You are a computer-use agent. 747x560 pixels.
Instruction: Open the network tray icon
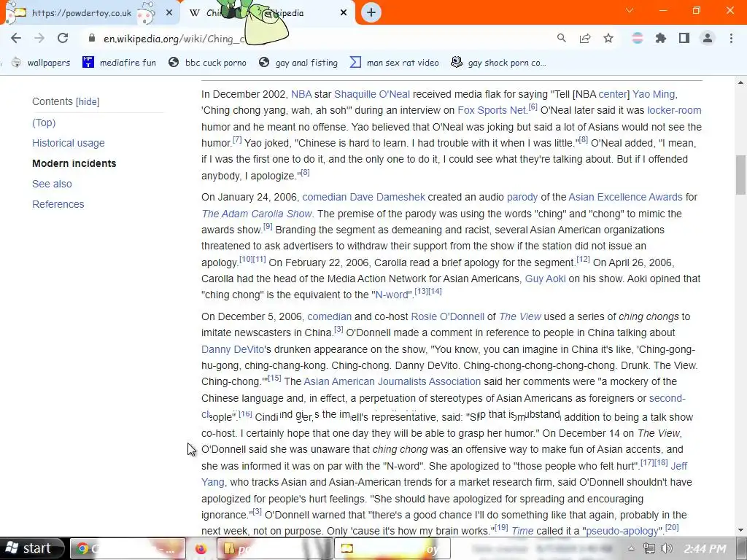tap(649, 548)
